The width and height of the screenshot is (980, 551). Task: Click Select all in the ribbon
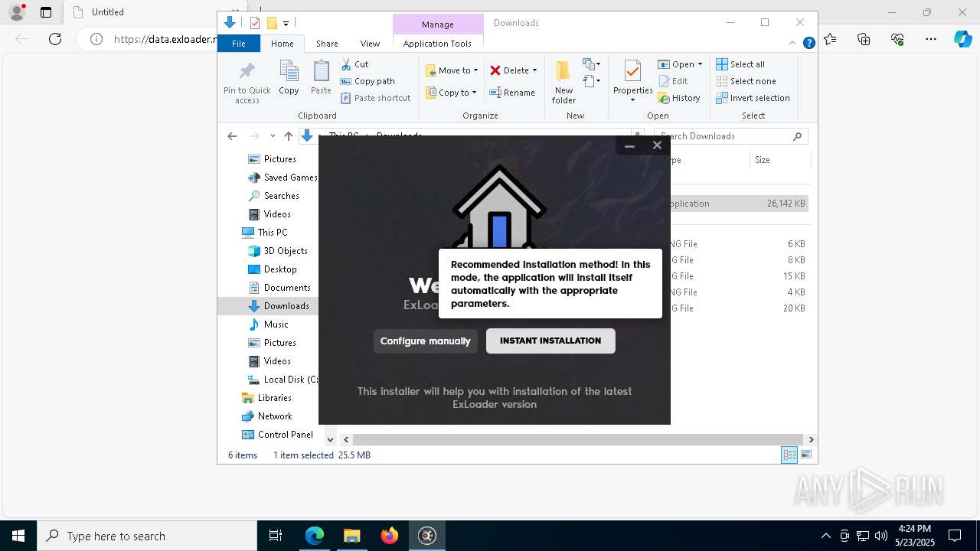[740, 64]
